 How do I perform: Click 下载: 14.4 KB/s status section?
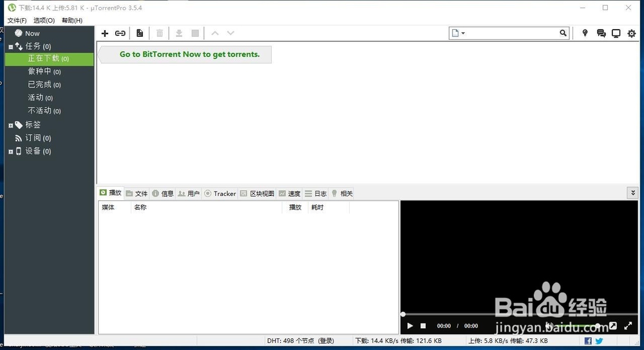pyautogui.click(x=399, y=340)
